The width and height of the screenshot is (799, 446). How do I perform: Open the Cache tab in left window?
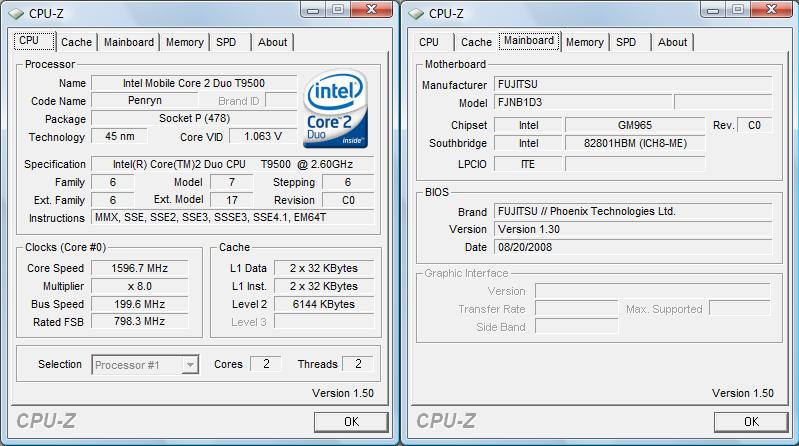point(76,42)
